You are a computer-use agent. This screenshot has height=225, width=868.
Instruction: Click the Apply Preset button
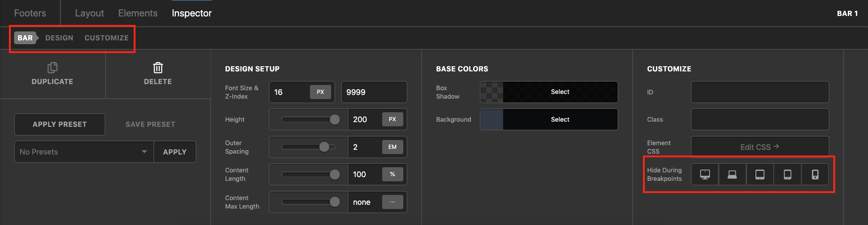point(60,124)
